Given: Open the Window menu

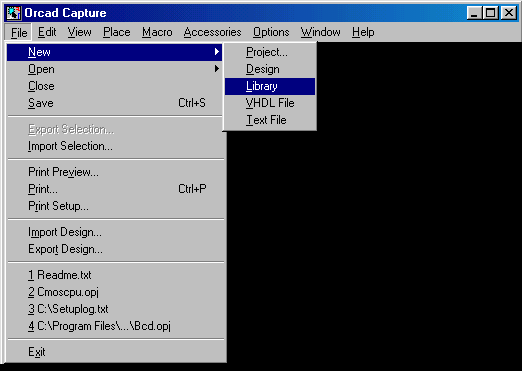Looking at the screenshot, I should (320, 32).
